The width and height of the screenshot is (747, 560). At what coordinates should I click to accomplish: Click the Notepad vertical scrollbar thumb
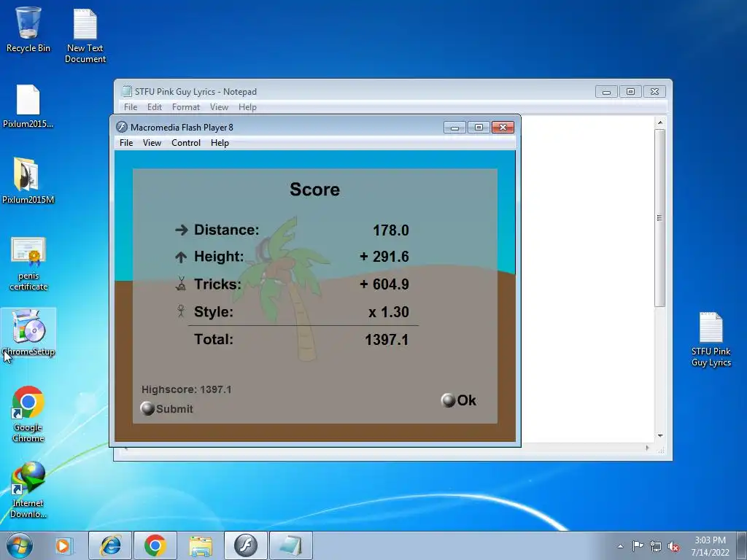(x=659, y=218)
